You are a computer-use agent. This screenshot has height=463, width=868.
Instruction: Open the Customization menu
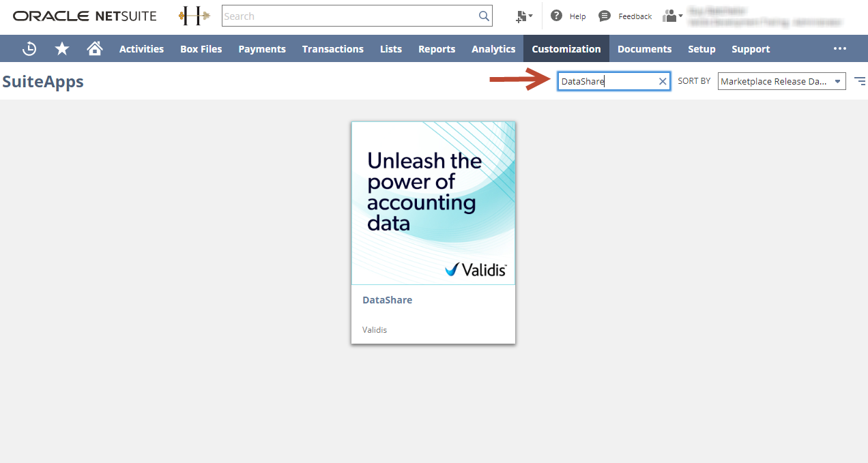(566, 49)
